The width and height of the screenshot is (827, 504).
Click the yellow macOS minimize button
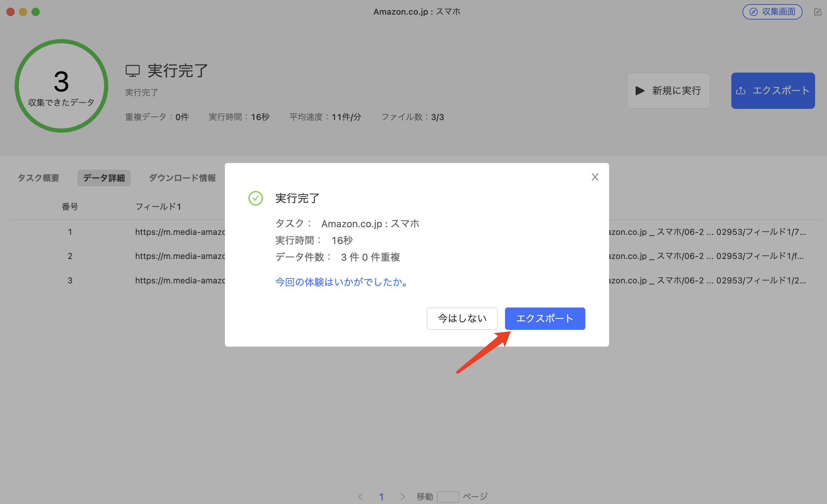pos(23,12)
